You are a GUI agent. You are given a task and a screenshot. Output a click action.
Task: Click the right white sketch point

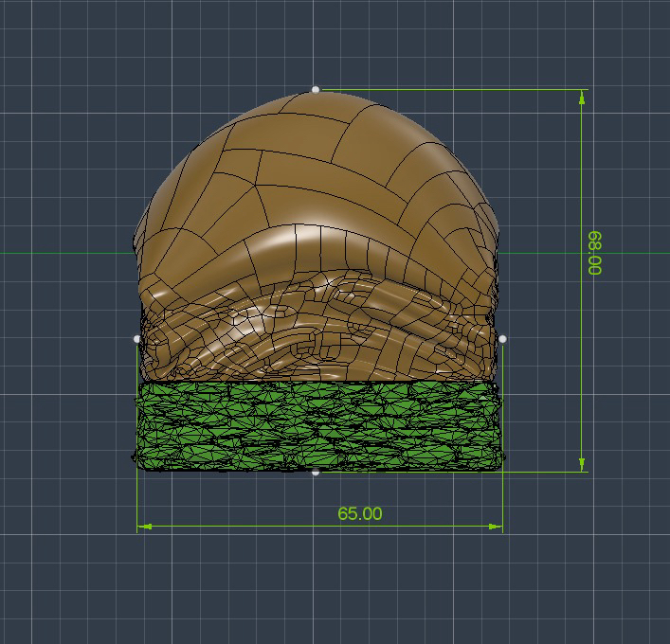502,339
